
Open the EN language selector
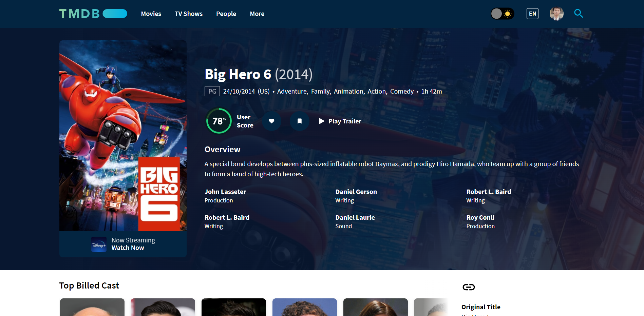point(532,14)
